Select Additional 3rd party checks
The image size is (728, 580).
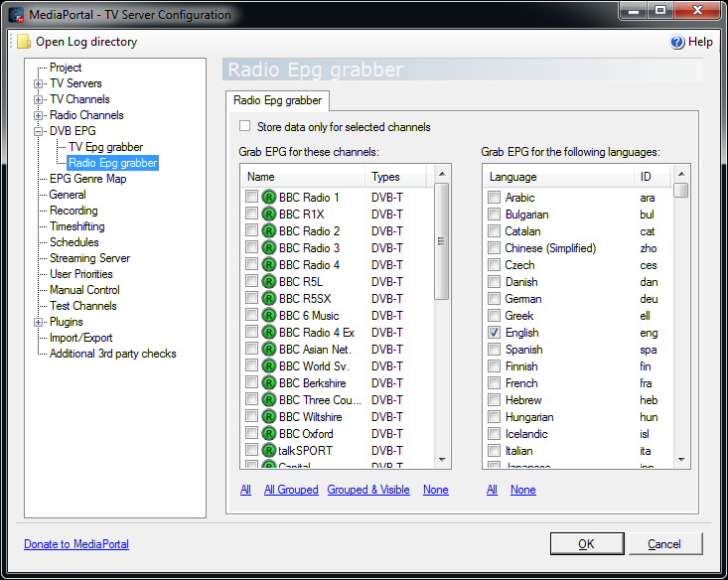click(x=113, y=354)
